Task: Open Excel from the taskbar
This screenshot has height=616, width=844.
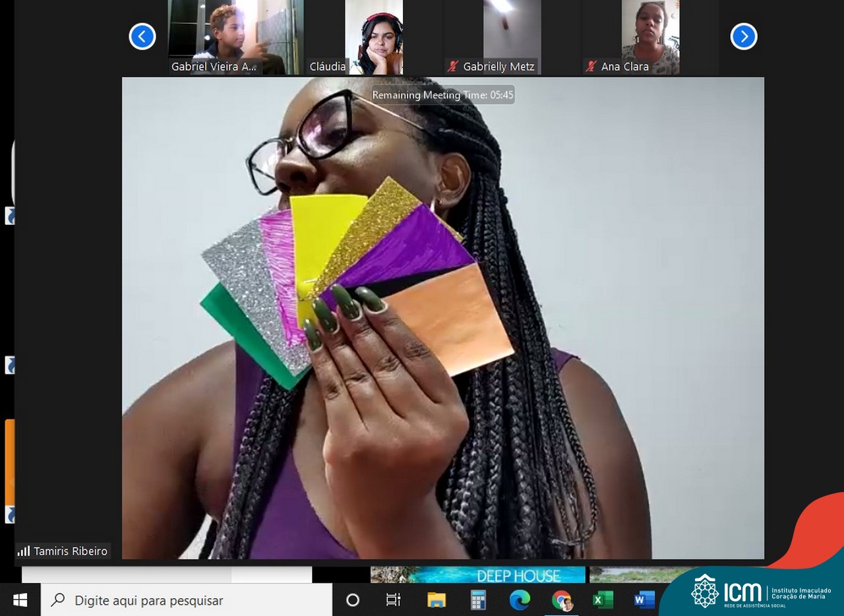Action: pos(603,600)
